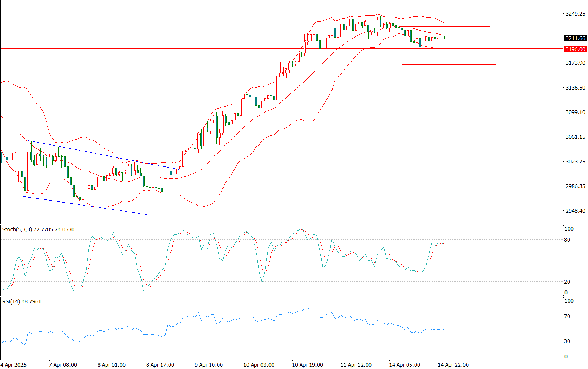
Task: Click the RSI 30 level scale label
Action: pyautogui.click(x=567, y=341)
